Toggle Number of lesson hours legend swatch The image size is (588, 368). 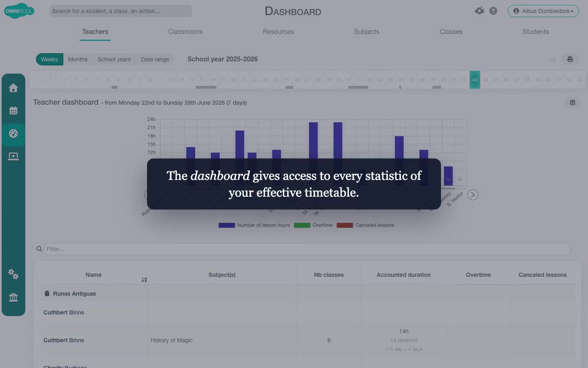[227, 225]
